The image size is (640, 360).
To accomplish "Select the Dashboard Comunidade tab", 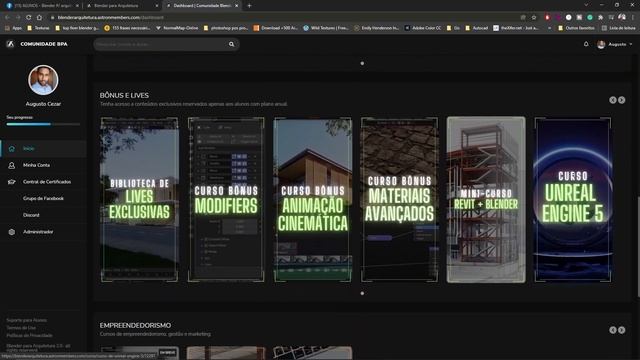I will (x=202, y=6).
